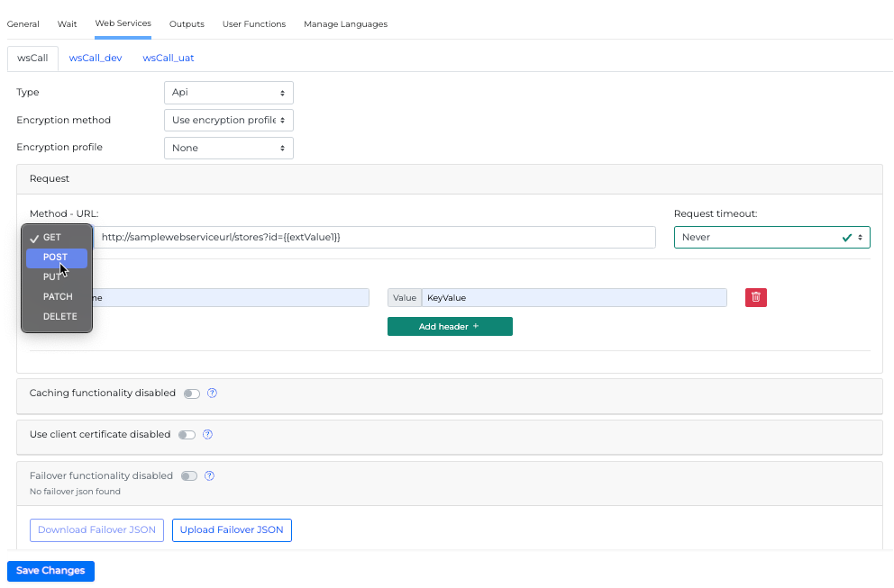Open help icon for Failover functionality

pyautogui.click(x=210, y=476)
